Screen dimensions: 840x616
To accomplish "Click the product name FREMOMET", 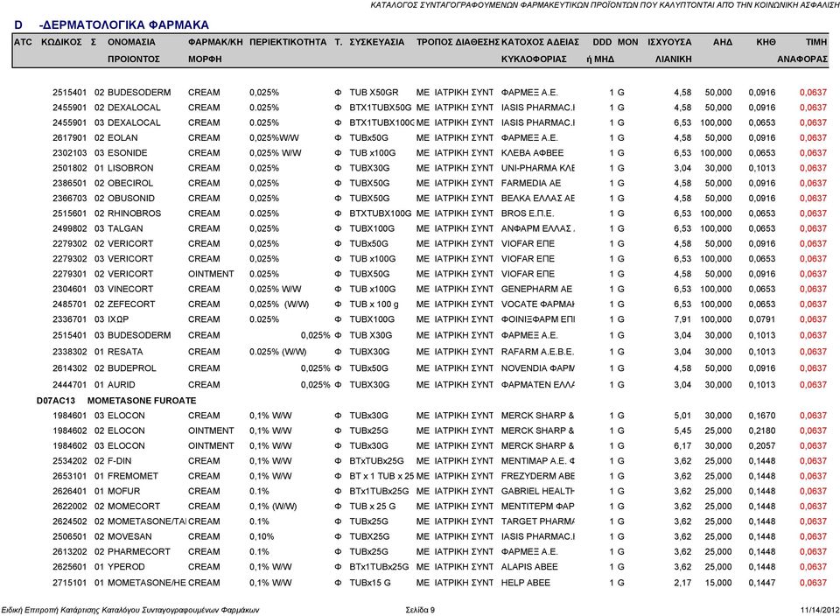I will pos(133,476).
